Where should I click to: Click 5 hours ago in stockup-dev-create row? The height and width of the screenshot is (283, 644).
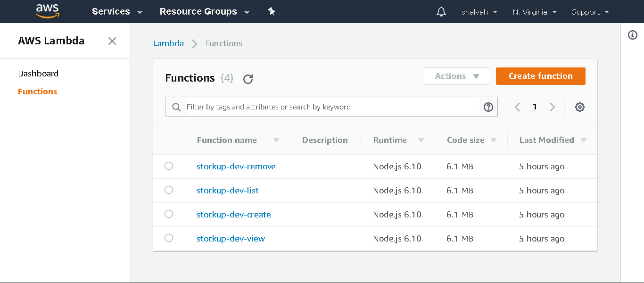click(x=542, y=215)
